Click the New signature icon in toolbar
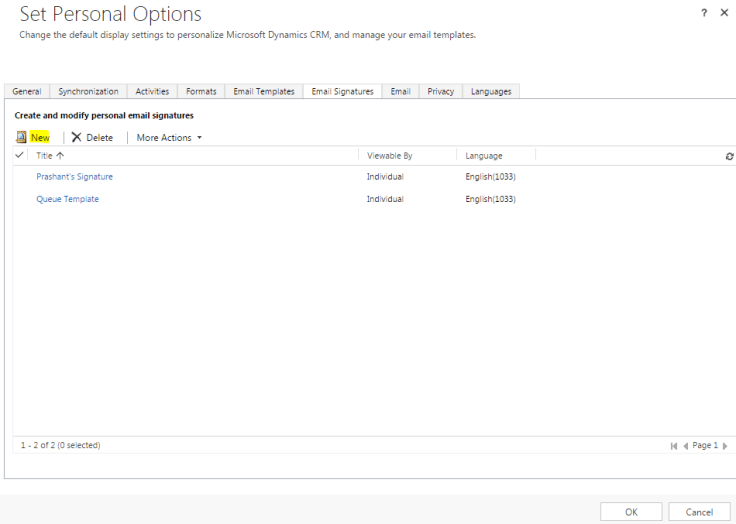Viewport: 736px width, 524px height. click(21, 137)
